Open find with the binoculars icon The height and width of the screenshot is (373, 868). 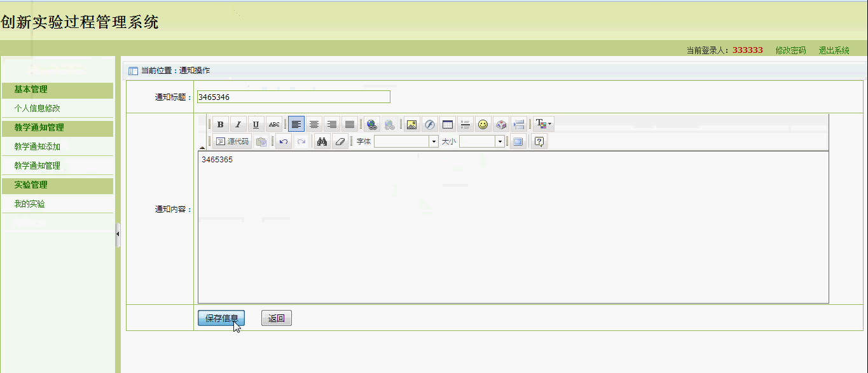click(x=322, y=141)
